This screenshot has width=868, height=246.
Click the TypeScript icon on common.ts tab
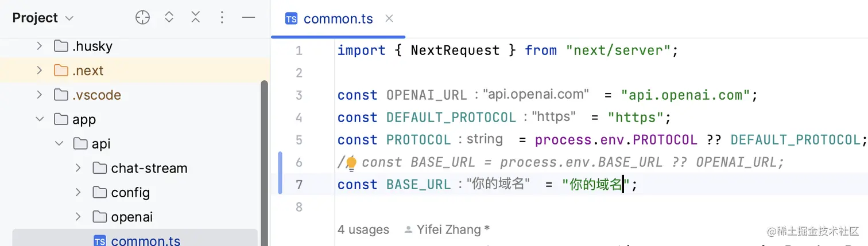[292, 19]
